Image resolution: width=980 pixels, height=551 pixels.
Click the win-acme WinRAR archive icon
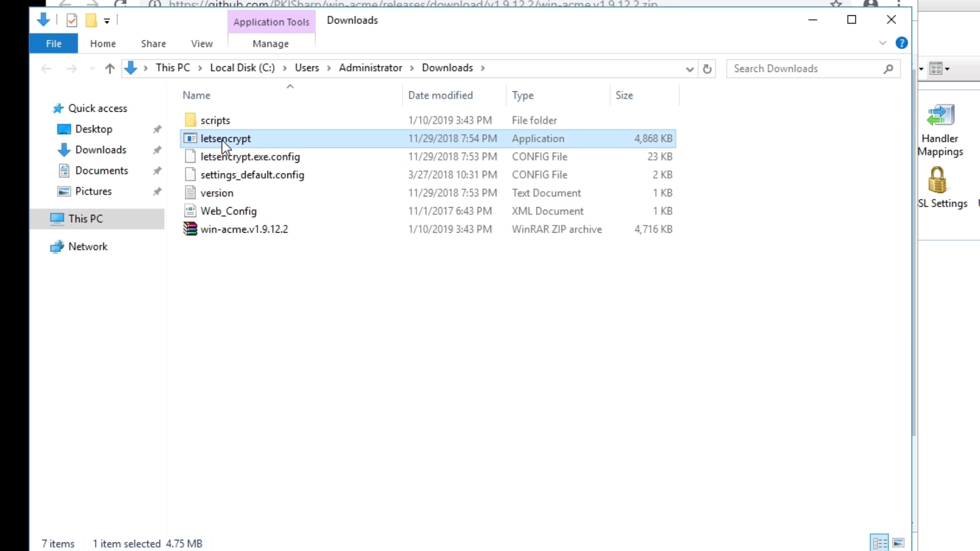tap(190, 229)
